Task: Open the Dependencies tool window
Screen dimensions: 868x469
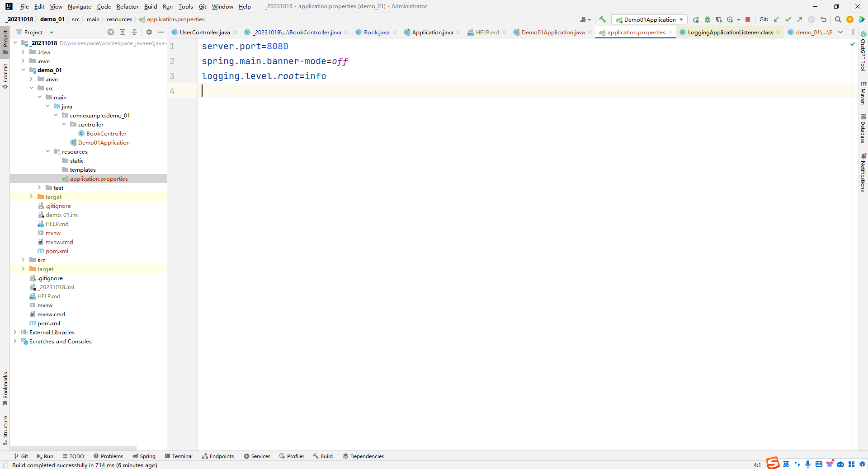Action: pos(363,456)
